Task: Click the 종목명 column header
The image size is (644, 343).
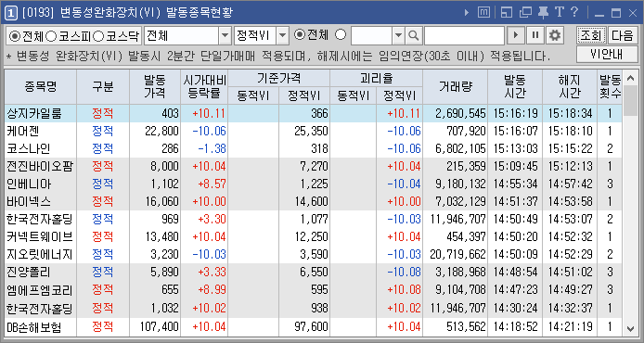Action: pyautogui.click(x=40, y=87)
